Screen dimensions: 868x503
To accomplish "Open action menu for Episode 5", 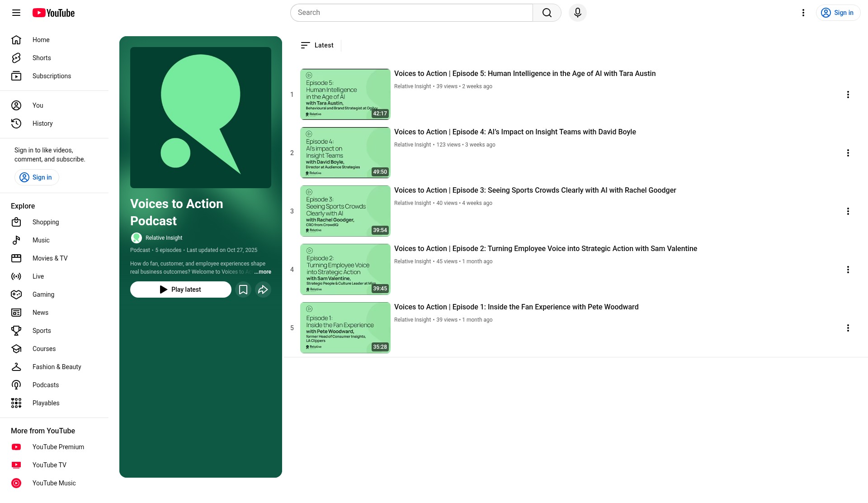I will pyautogui.click(x=848, y=95).
